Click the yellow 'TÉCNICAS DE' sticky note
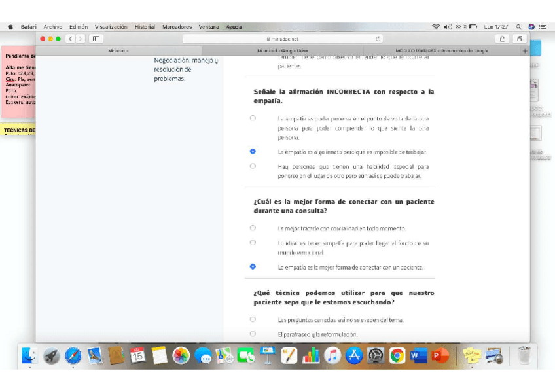This screenshot has height=392, width=555. point(18,129)
